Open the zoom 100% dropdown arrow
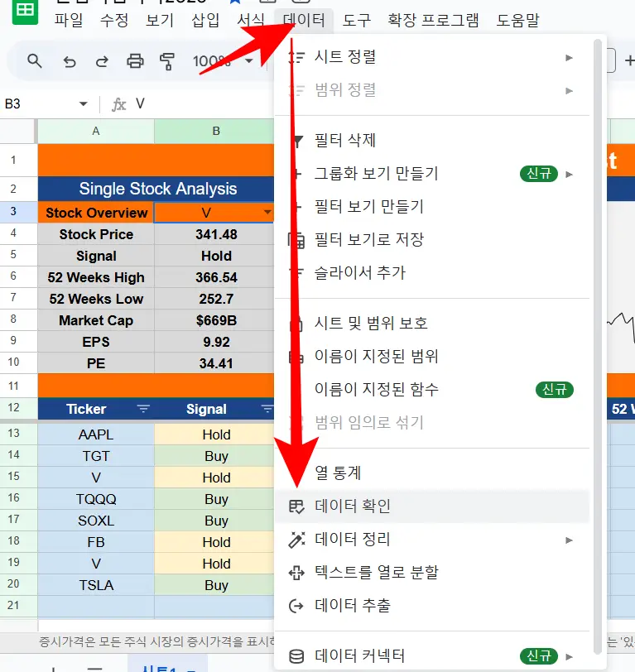This screenshot has width=635, height=672. (248, 61)
